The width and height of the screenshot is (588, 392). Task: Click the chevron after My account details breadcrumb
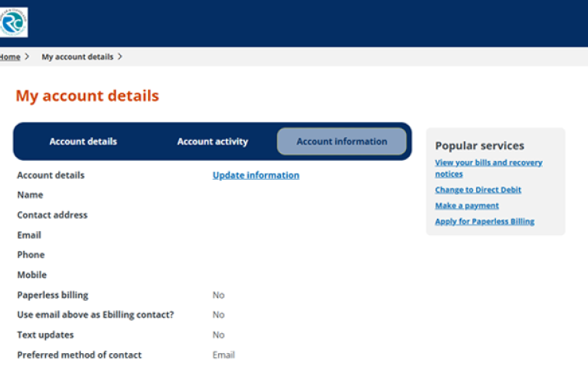click(x=119, y=57)
